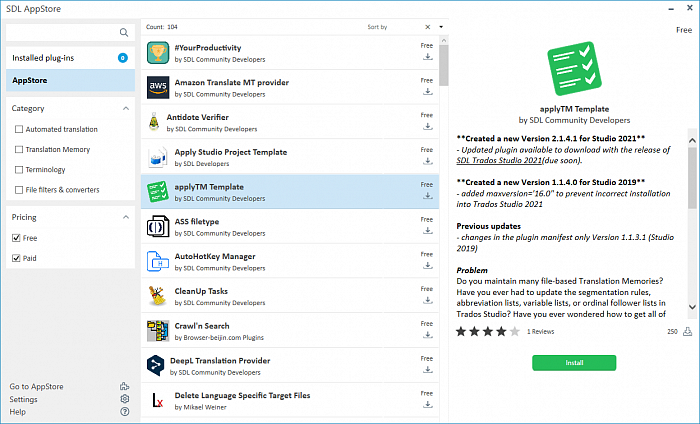Viewport: 700px width, 424px height.
Task: Open the Help link
Action: coord(17,412)
